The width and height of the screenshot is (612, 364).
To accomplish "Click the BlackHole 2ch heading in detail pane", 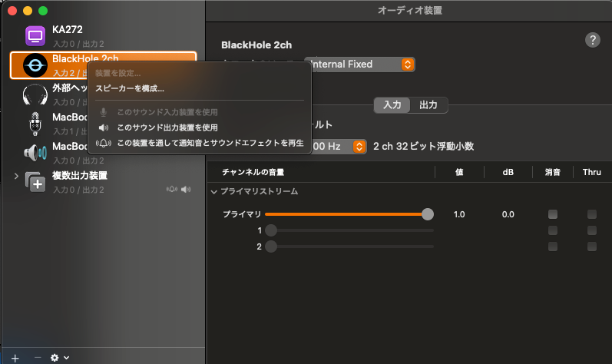I will coord(256,45).
